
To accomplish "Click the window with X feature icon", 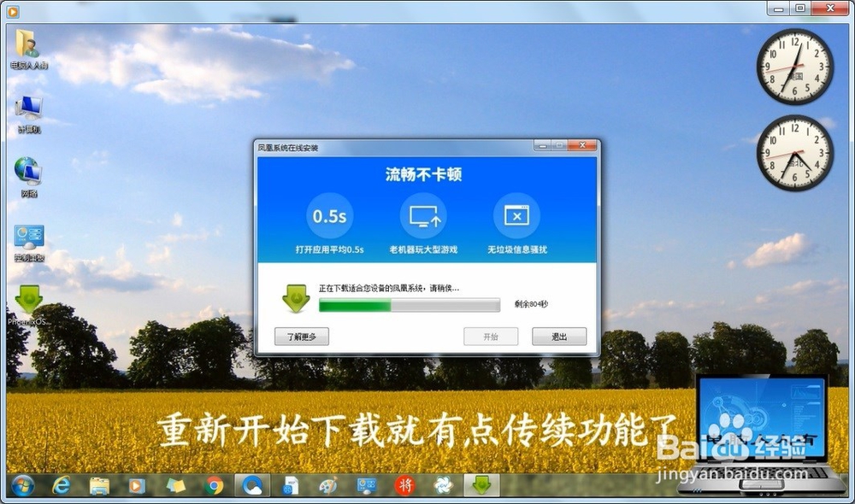I will click(x=517, y=216).
